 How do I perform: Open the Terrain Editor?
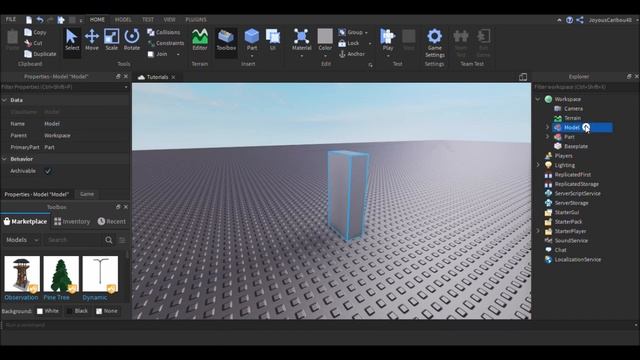(x=200, y=40)
